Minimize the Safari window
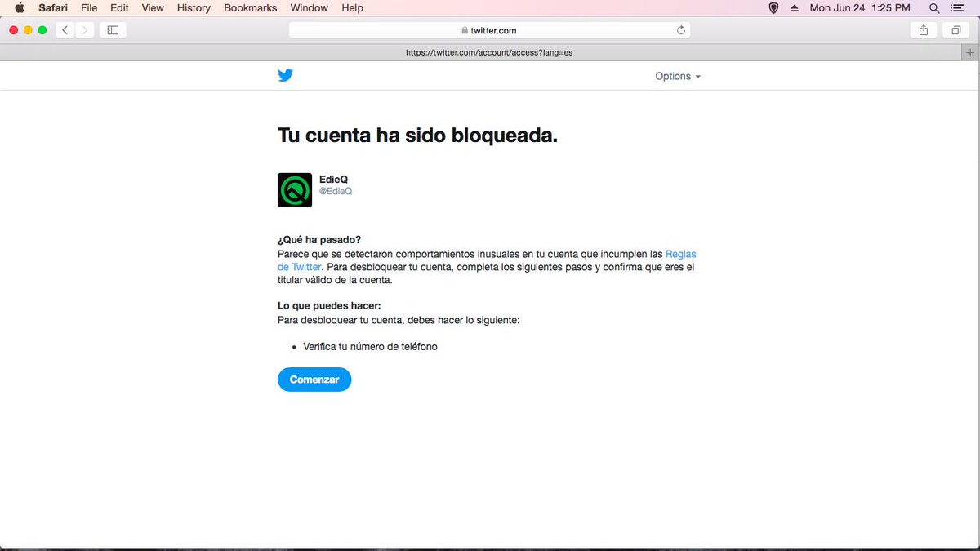This screenshot has width=980, height=551. (x=29, y=30)
